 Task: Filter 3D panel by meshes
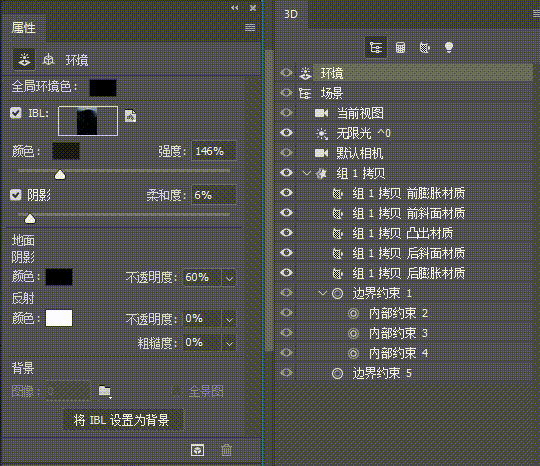click(x=400, y=47)
